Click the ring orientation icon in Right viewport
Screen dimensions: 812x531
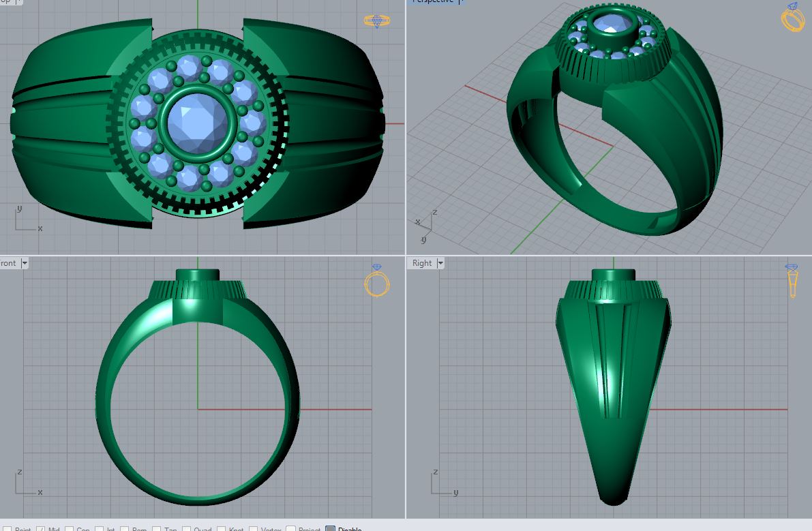coord(792,281)
